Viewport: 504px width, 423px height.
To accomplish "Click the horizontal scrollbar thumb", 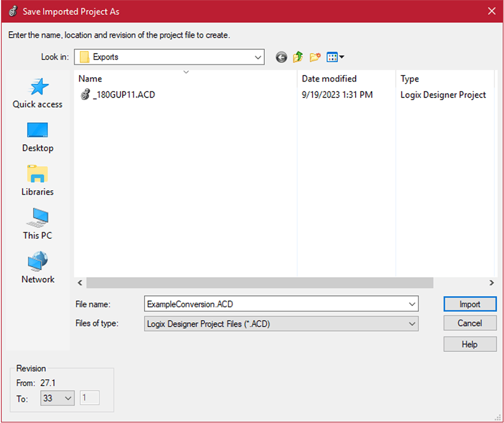I will 260,283.
